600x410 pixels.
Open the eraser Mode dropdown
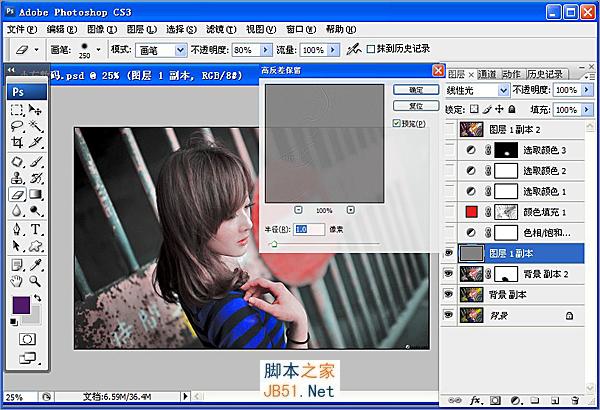coord(180,50)
